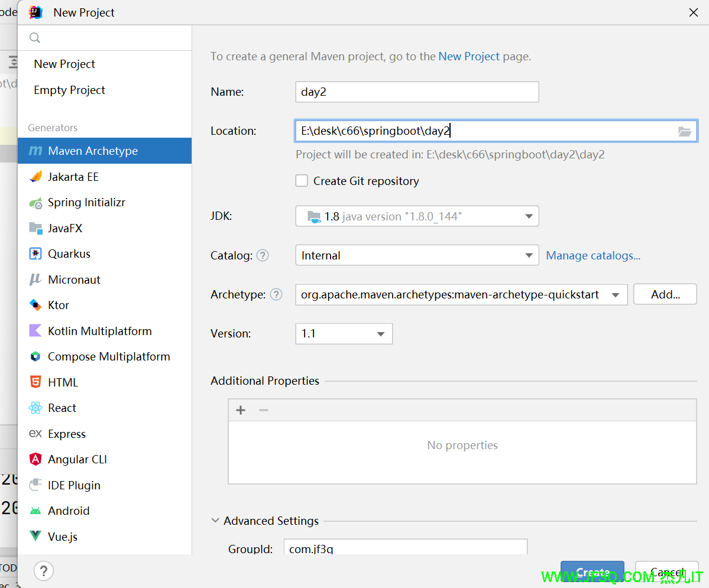Screen dimensions: 709x588
Task: Click the plus icon to add property
Action: tap(241, 410)
